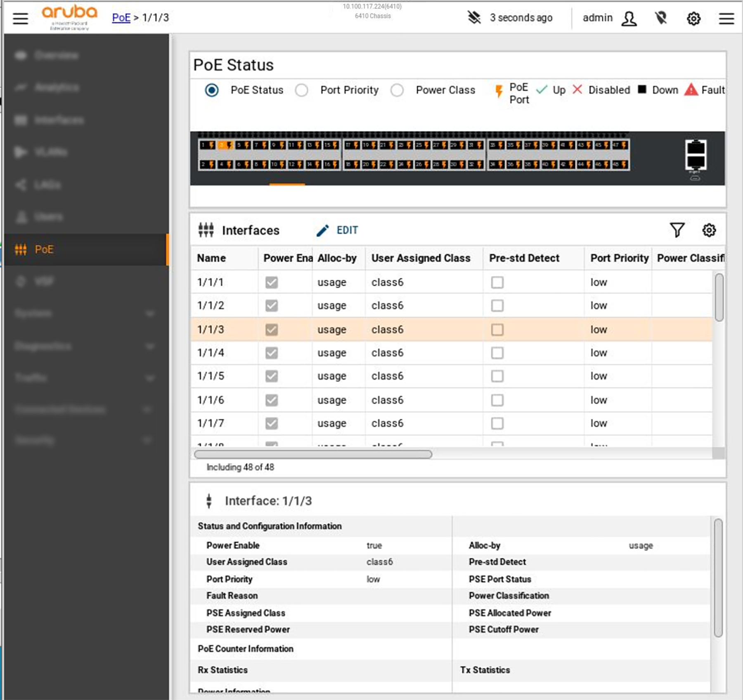Select the PoE Status radio button
This screenshot has width=743, height=700.
(x=212, y=90)
